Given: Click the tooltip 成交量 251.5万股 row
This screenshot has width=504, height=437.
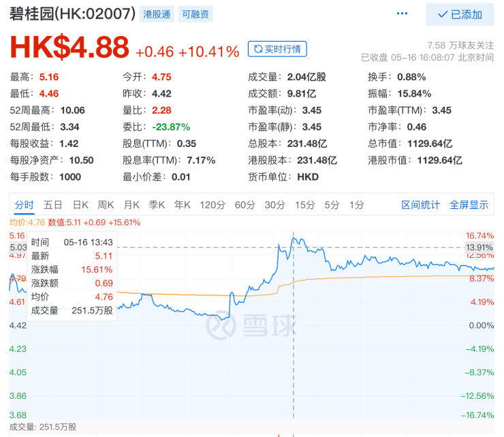Looking at the screenshot, I should pyautogui.click(x=72, y=310).
